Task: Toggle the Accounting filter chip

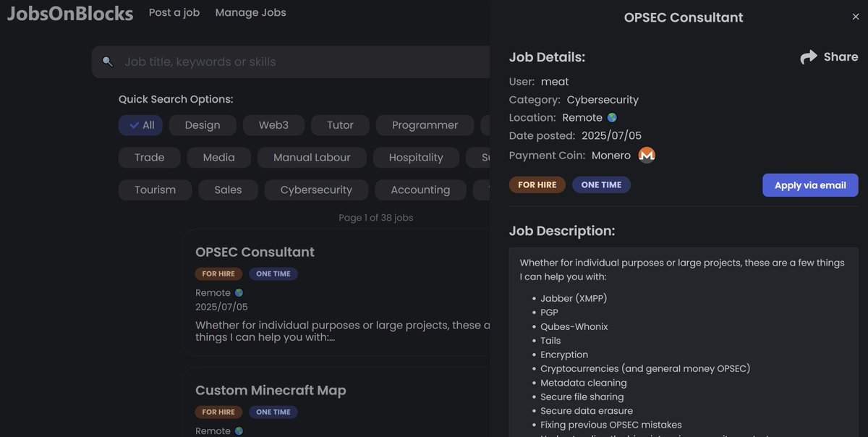Action: (420, 190)
